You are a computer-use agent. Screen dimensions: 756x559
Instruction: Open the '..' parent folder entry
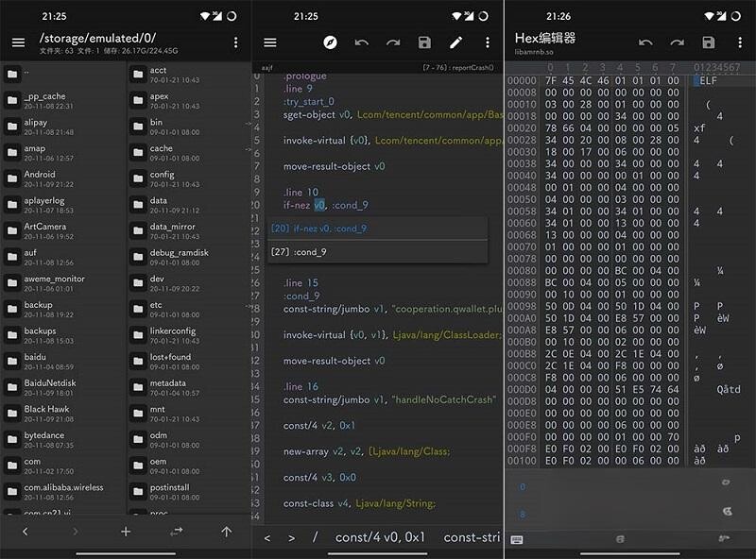[62, 74]
